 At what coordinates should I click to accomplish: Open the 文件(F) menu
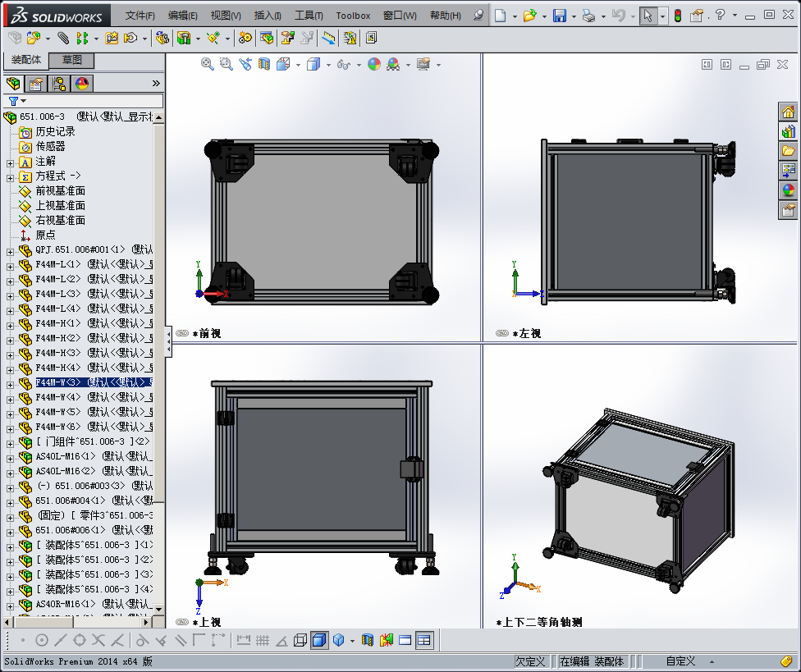pyautogui.click(x=140, y=16)
